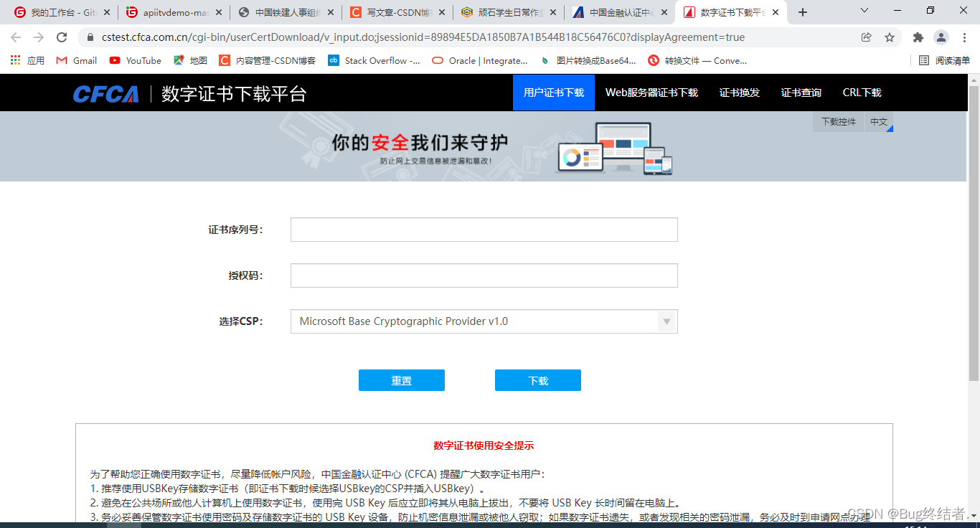Reload the page with refresh icon

pyautogui.click(x=62, y=37)
